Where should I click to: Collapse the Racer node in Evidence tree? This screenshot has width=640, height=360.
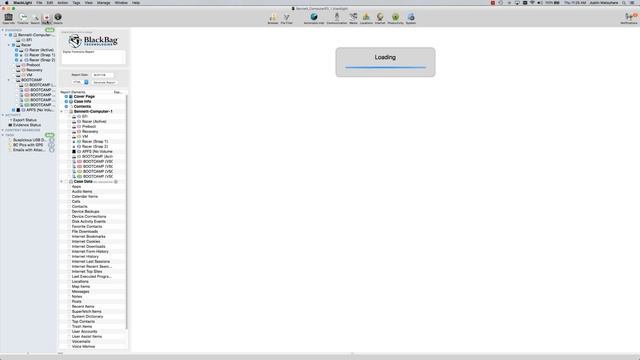[x=9, y=45]
